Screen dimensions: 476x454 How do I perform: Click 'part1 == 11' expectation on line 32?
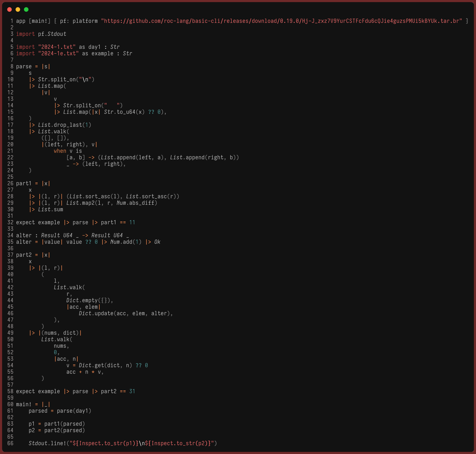[118, 222]
